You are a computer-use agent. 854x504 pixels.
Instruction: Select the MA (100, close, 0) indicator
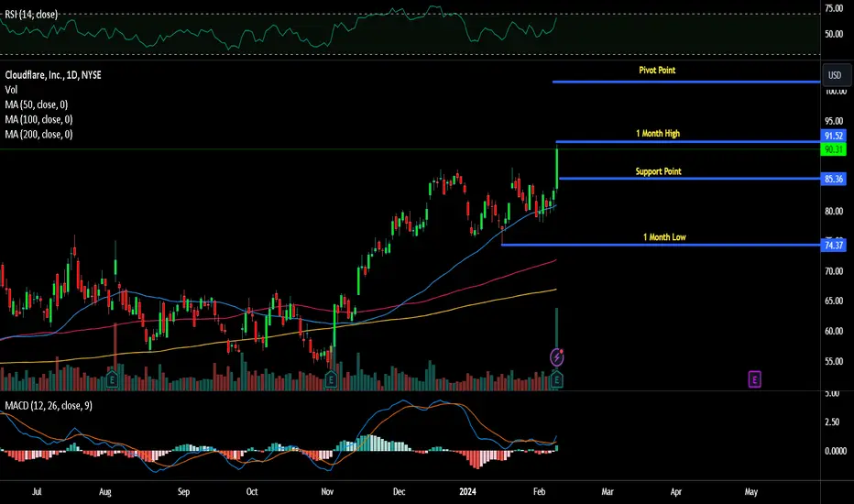click(38, 119)
